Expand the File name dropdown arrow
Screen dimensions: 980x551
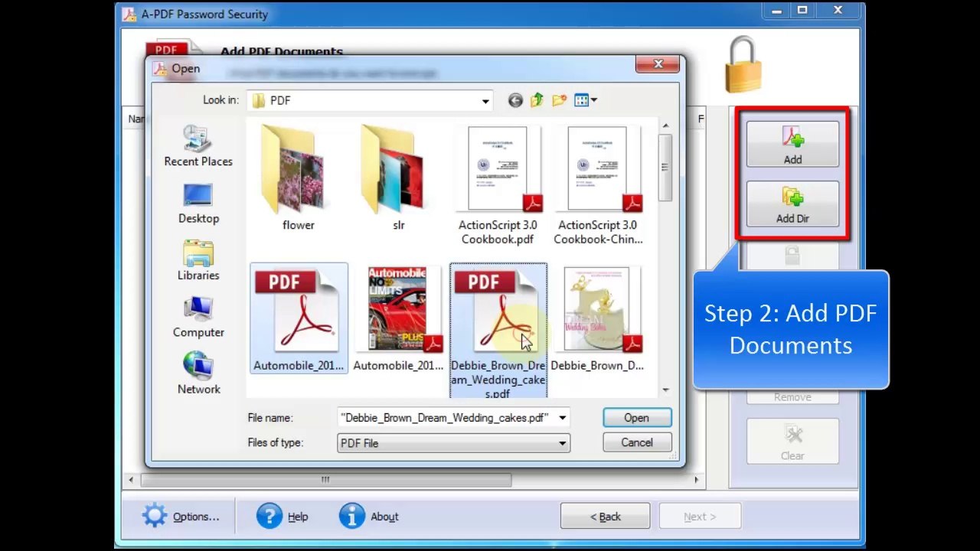point(563,418)
